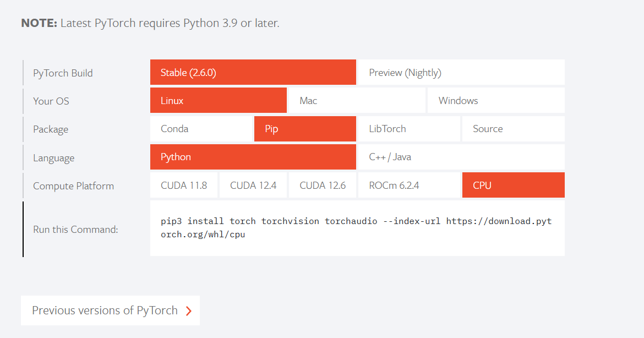Viewport: 644px width, 338px height.
Task: Choose the Preview (Nightly) build
Action: [461, 72]
